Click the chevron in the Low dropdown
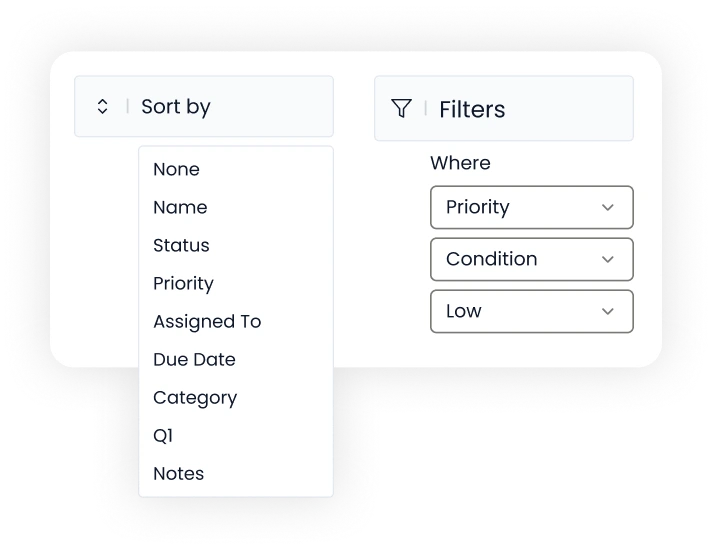The width and height of the screenshot is (712, 548). (608, 311)
